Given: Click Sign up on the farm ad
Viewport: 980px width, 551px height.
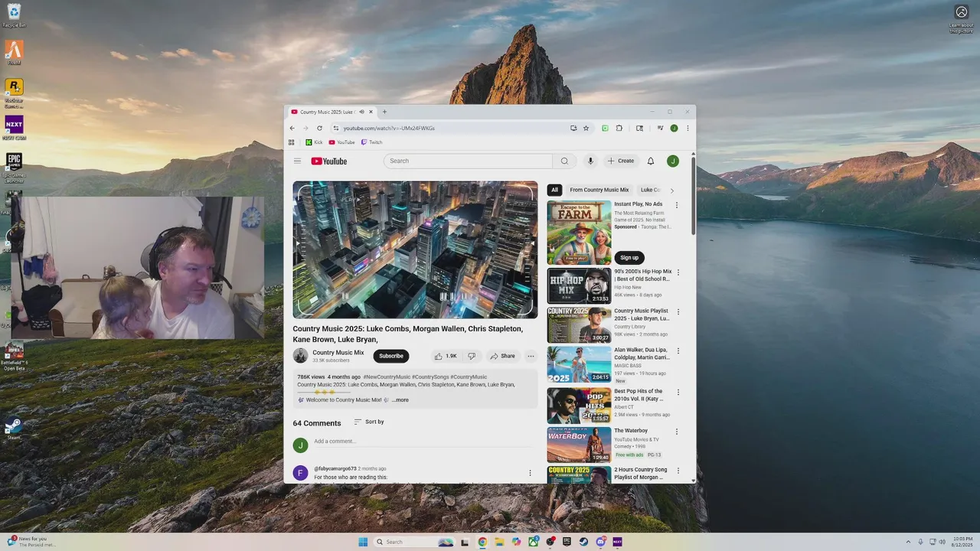Looking at the screenshot, I should point(629,258).
